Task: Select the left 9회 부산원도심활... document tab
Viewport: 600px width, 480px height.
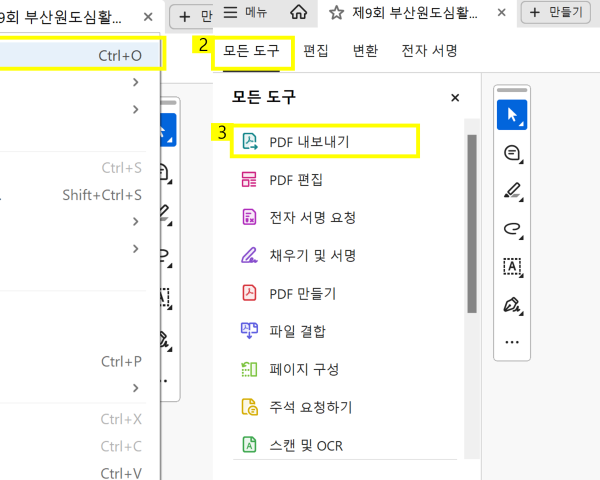Action: 60,17
